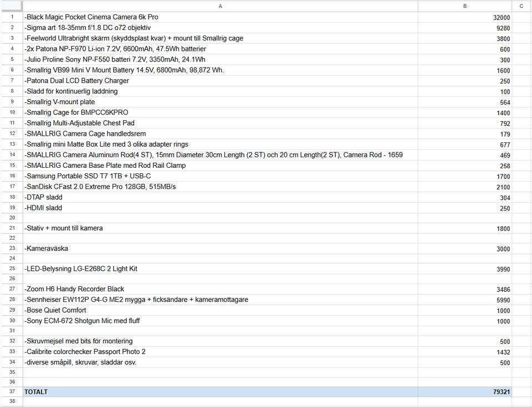The width and height of the screenshot is (532, 407).
Task: Select 'Skruvmejsel med bits för montering' cell
Action: pyautogui.click(x=220, y=341)
